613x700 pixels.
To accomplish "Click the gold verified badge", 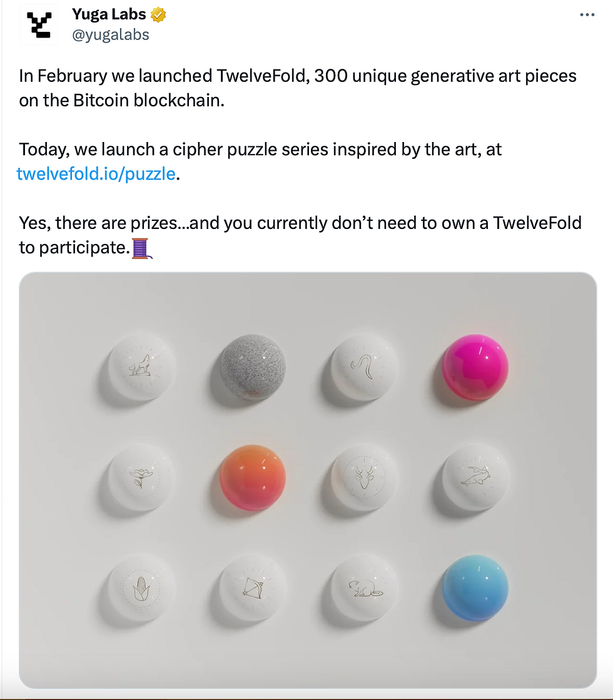I will [x=158, y=15].
